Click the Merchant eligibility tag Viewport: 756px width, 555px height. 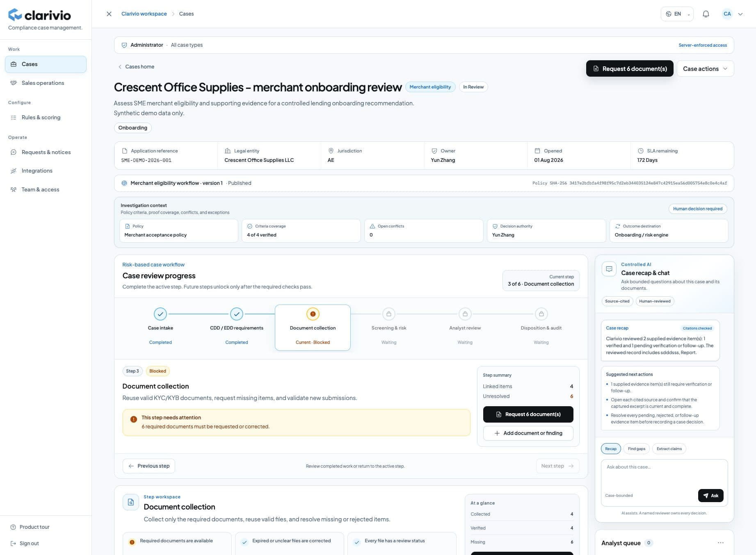(430, 87)
